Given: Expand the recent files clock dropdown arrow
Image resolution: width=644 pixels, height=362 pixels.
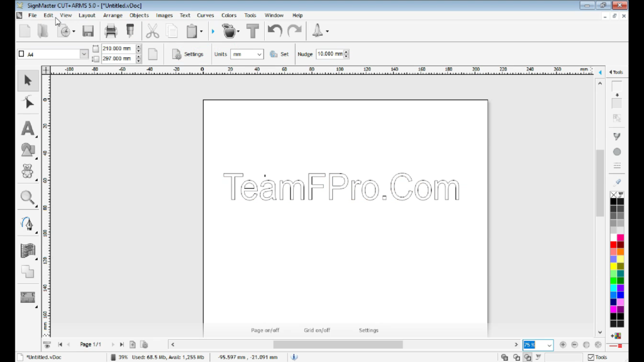Looking at the screenshot, I should 74,31.
